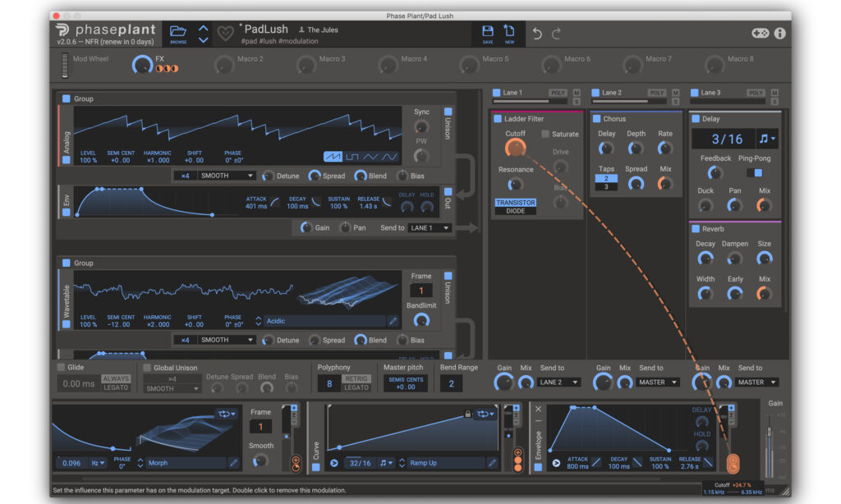Toggle the second Group enable checkbox
This screenshot has width=841, height=504.
[67, 263]
